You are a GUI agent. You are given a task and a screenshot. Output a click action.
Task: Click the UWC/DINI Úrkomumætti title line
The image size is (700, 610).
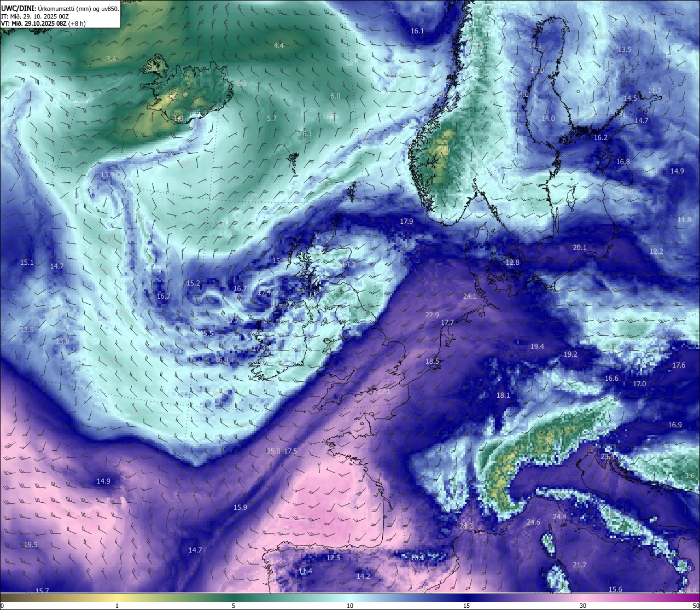60,9
